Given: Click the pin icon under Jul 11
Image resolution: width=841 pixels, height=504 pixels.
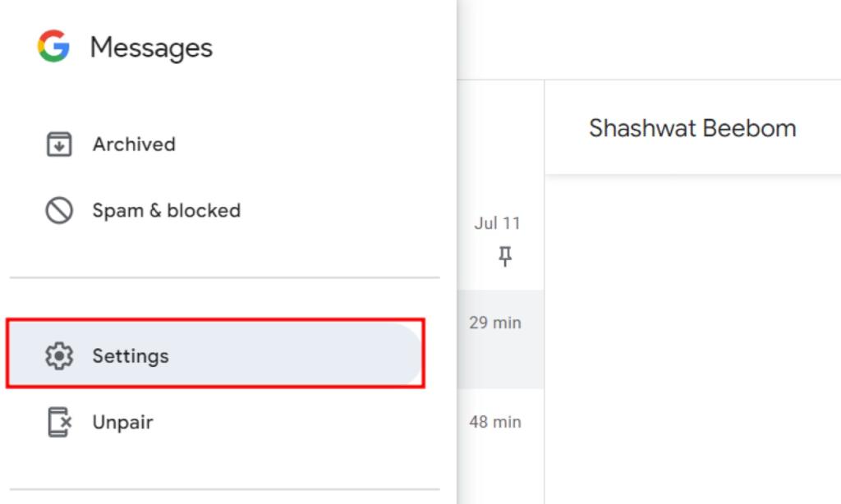Looking at the screenshot, I should click(x=504, y=255).
